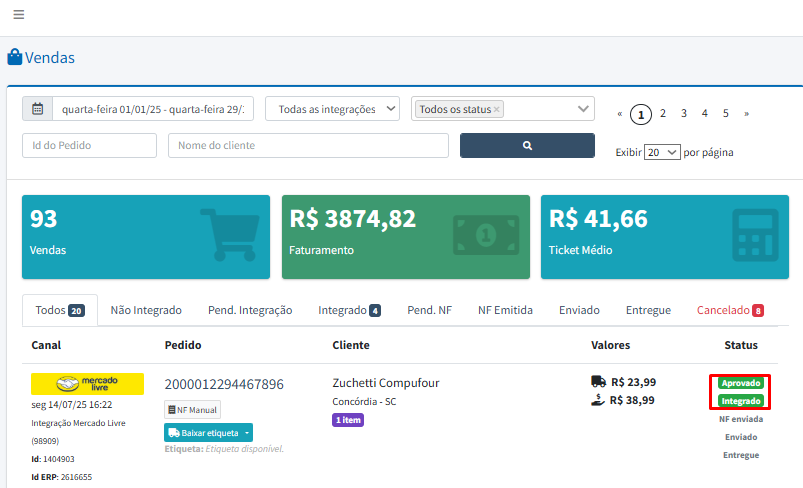Expand the Baixar etiqueta dropdown caret
803x488 pixels.
[x=246, y=433]
